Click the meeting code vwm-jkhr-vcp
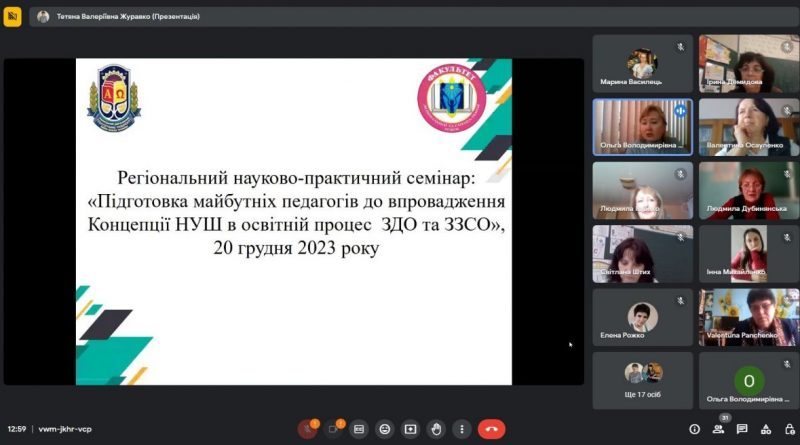 pyautogui.click(x=65, y=429)
